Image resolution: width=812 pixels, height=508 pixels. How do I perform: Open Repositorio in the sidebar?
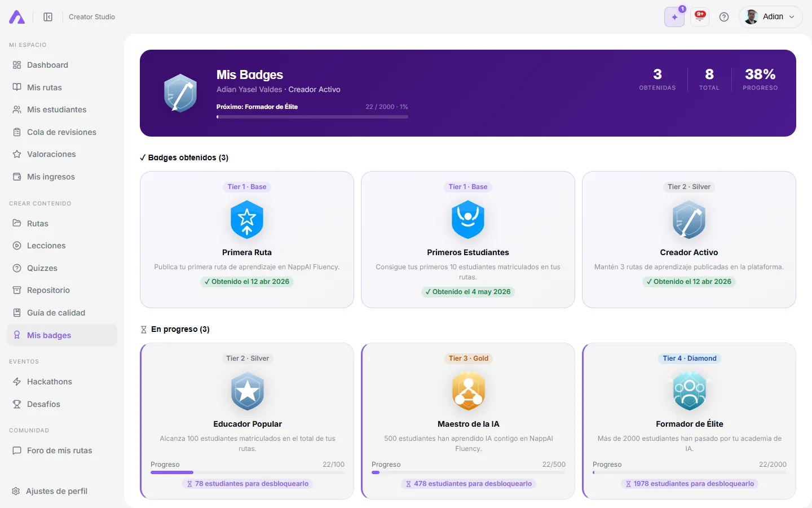point(62,290)
